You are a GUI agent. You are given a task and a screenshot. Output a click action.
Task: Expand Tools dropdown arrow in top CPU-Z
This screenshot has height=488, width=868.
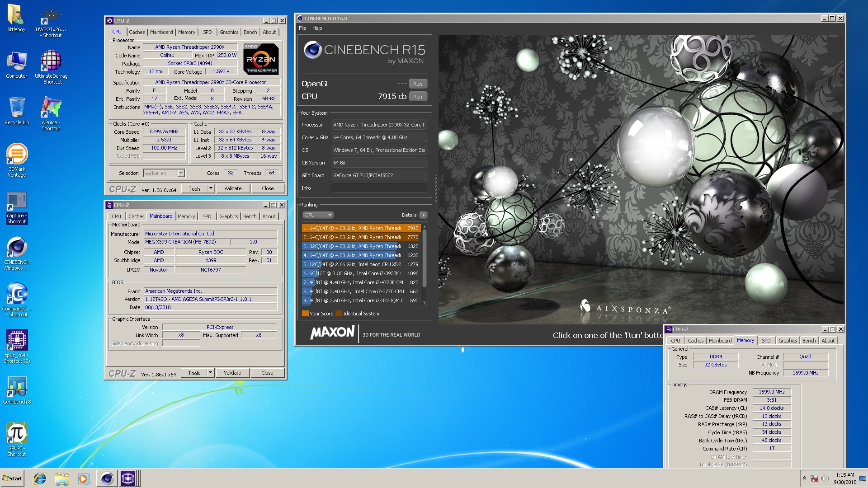pos(211,188)
